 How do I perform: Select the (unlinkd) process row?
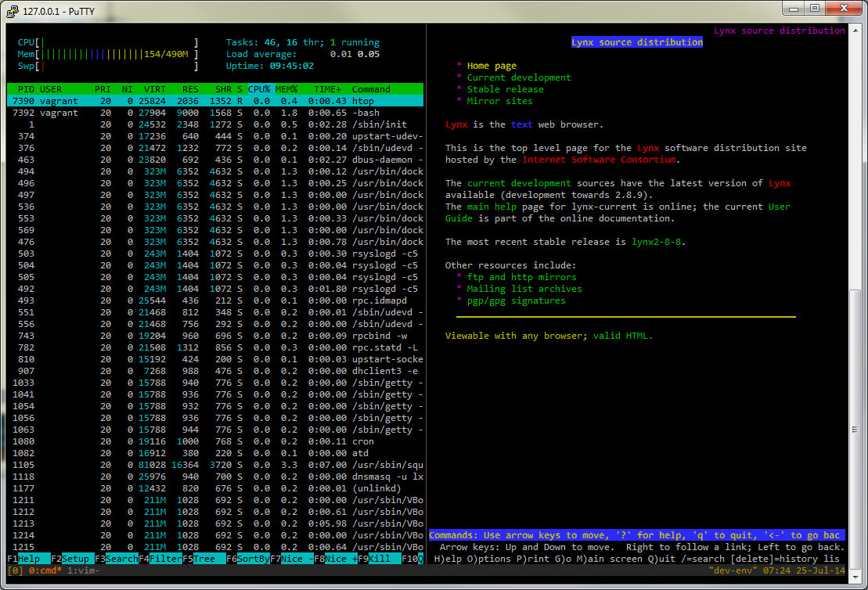(x=215, y=489)
